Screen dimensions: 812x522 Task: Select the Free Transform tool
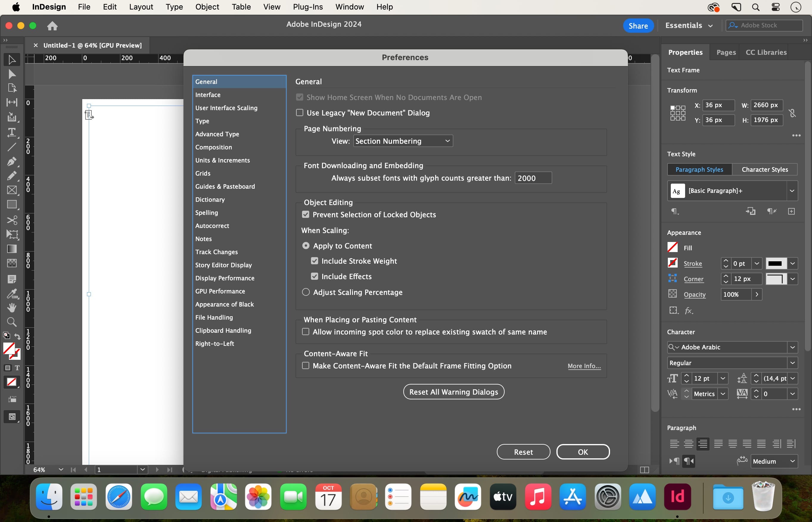(12, 234)
